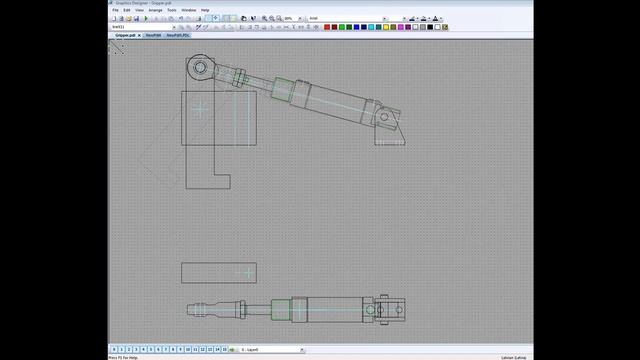Pick the red color swatch
The width and height of the screenshot is (640, 360).
pyautogui.click(x=327, y=27)
